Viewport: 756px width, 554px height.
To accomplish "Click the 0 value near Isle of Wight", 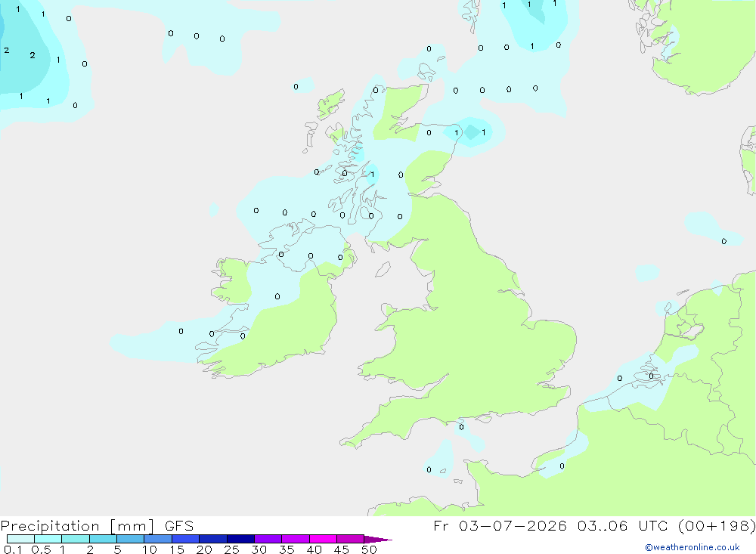I will coord(461,427).
